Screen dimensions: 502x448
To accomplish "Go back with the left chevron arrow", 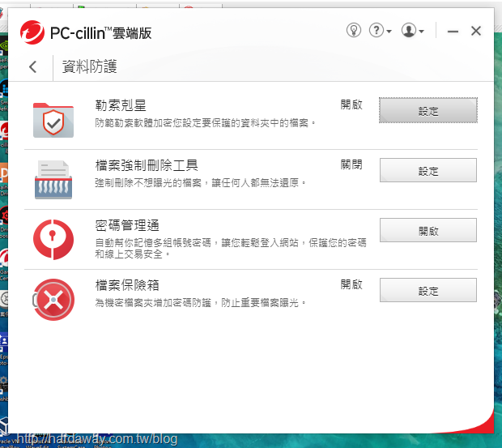I will click(32, 66).
